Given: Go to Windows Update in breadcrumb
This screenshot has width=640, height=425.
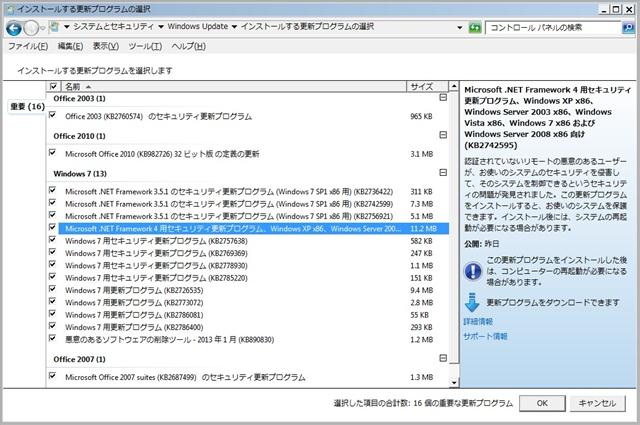Looking at the screenshot, I should pos(198,27).
